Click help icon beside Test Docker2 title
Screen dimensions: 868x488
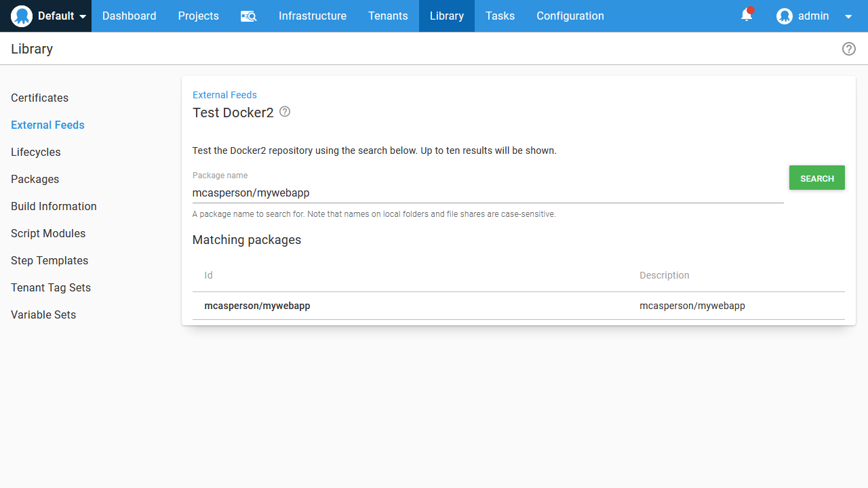285,112
